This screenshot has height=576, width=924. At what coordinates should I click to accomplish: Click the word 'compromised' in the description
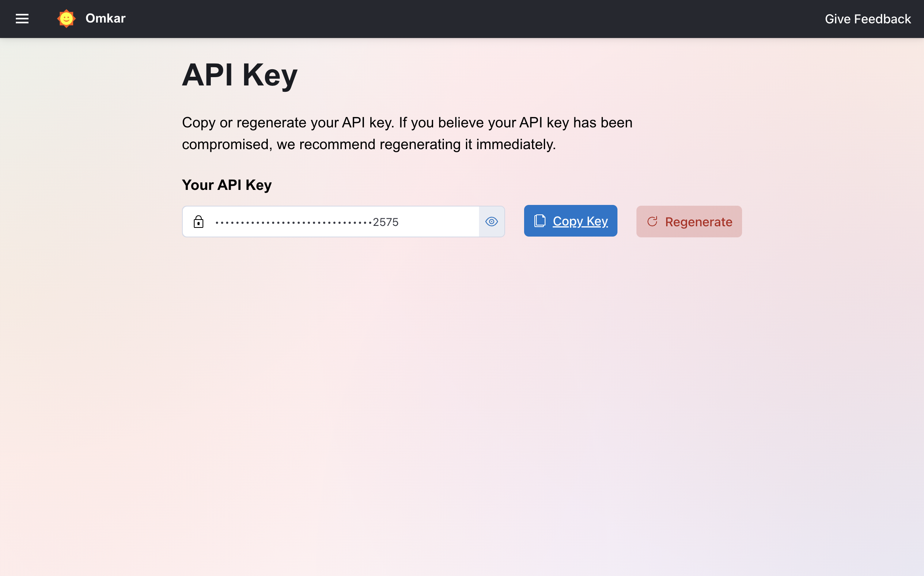pos(226,144)
